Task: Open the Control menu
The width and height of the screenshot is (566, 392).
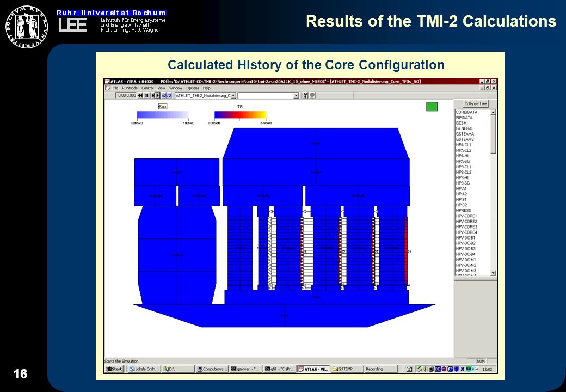Action: point(147,88)
